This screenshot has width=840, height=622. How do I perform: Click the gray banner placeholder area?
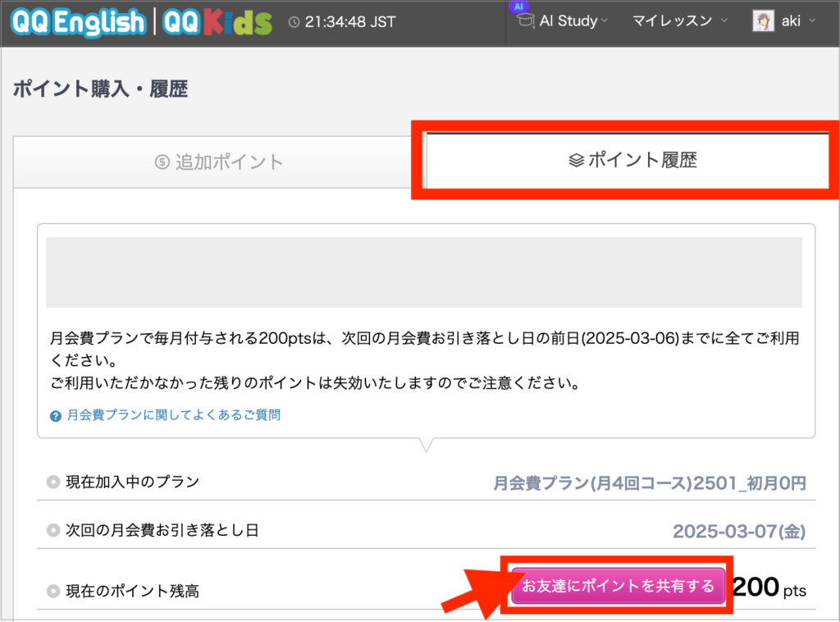424,272
